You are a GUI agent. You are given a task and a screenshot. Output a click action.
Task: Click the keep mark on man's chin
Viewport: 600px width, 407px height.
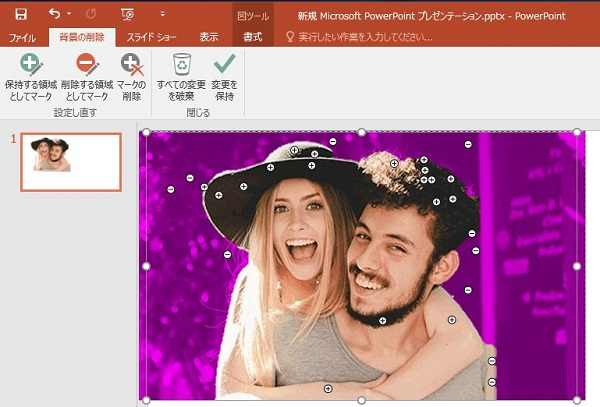[382, 321]
